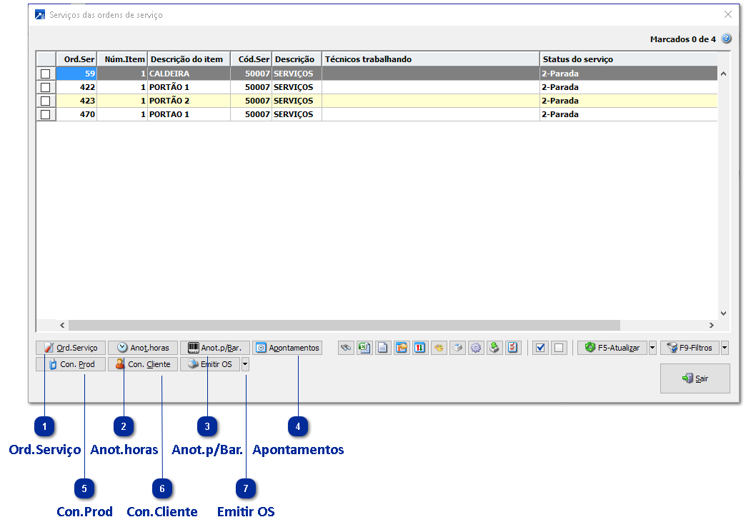Click the red up-down arrows sort icon
The width and height of the screenshot is (756, 532).
click(x=420, y=348)
